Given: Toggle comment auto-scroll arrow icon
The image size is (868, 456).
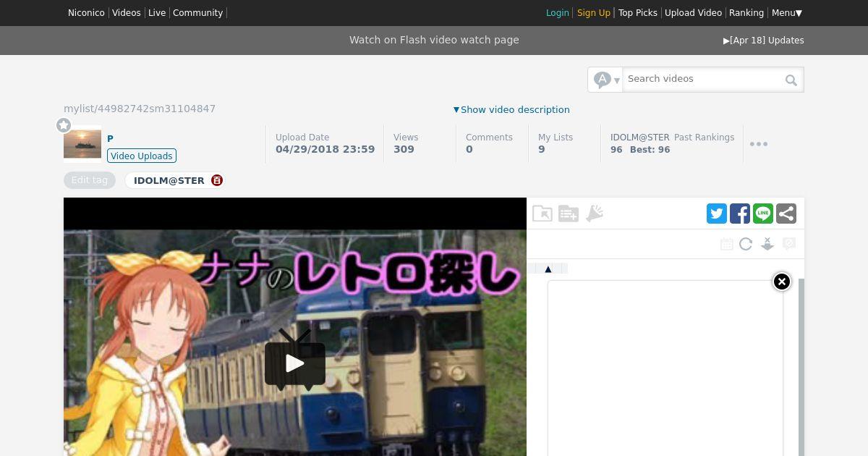Looking at the screenshot, I should point(767,245).
